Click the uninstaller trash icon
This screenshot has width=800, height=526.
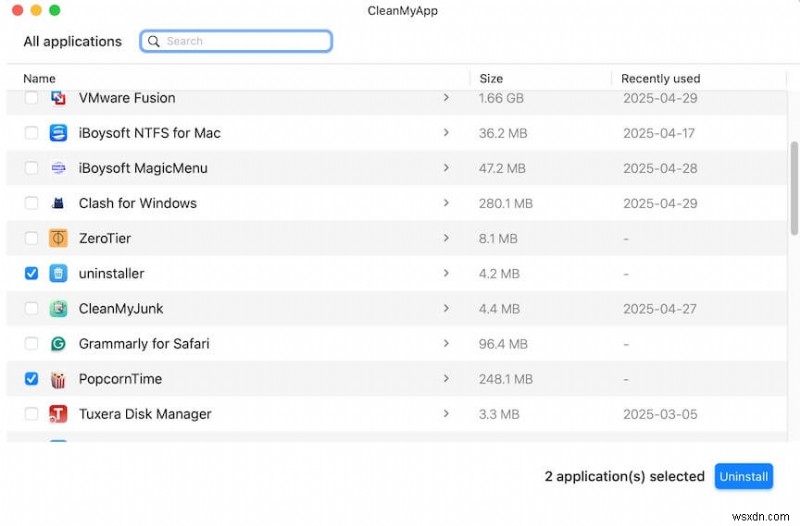point(58,273)
